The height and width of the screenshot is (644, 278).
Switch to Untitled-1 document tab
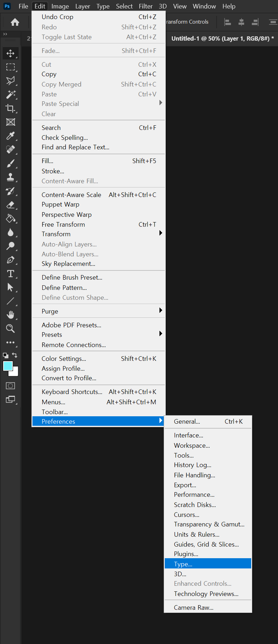click(223, 38)
